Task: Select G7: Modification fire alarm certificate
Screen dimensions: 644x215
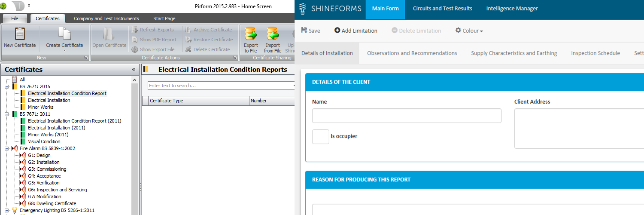Action: pyautogui.click(x=44, y=197)
